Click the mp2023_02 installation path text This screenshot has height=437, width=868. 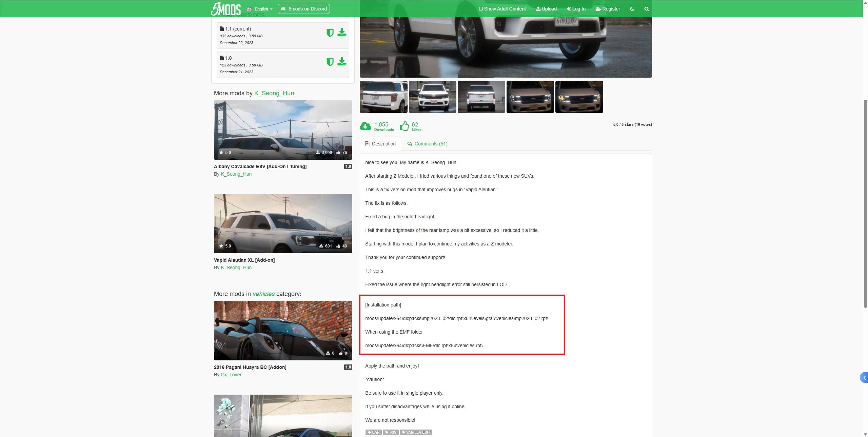457,318
